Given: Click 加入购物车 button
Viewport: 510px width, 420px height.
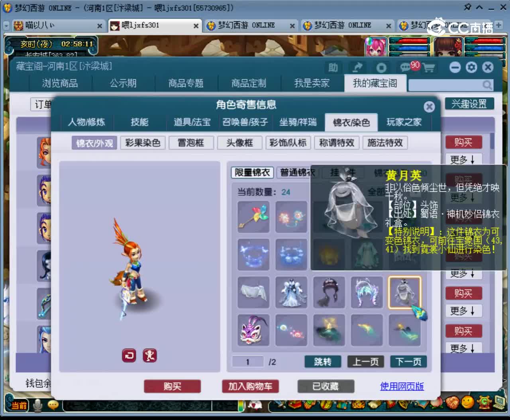Looking at the screenshot, I should (250, 386).
